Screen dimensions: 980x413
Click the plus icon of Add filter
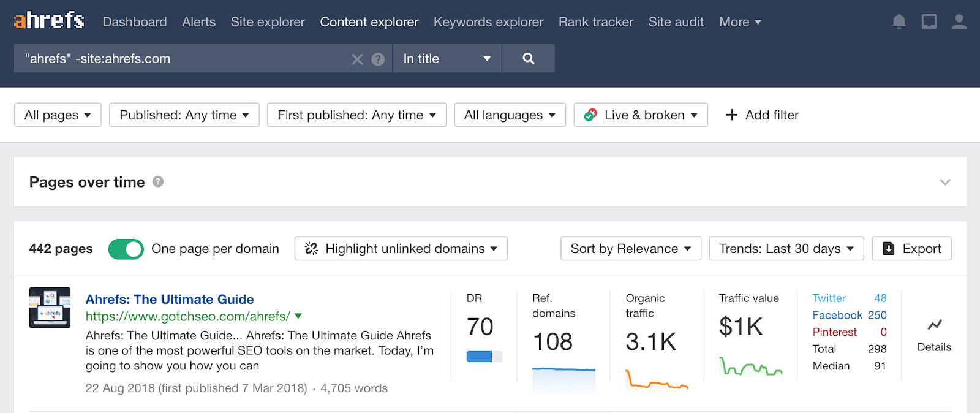[731, 115]
